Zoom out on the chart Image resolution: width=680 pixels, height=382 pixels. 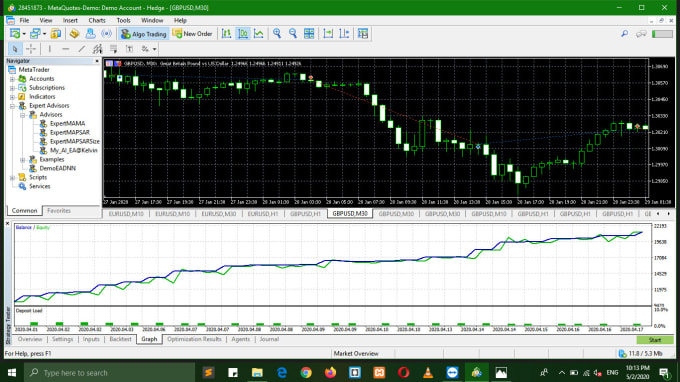[293, 33]
